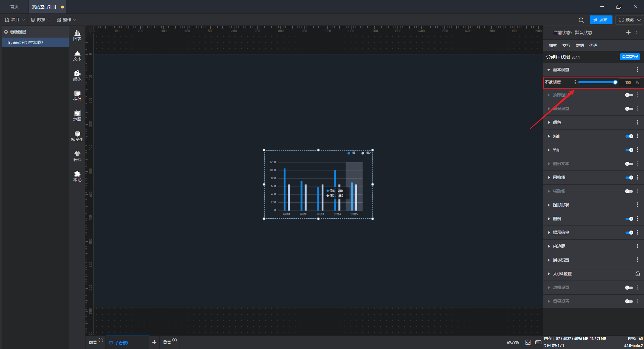Click more options for 内边距 section
The height and width of the screenshot is (349, 644).
tap(638, 246)
